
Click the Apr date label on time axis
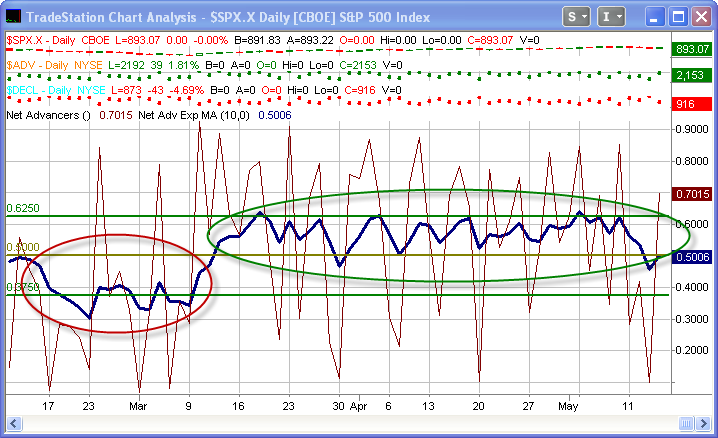[359, 406]
